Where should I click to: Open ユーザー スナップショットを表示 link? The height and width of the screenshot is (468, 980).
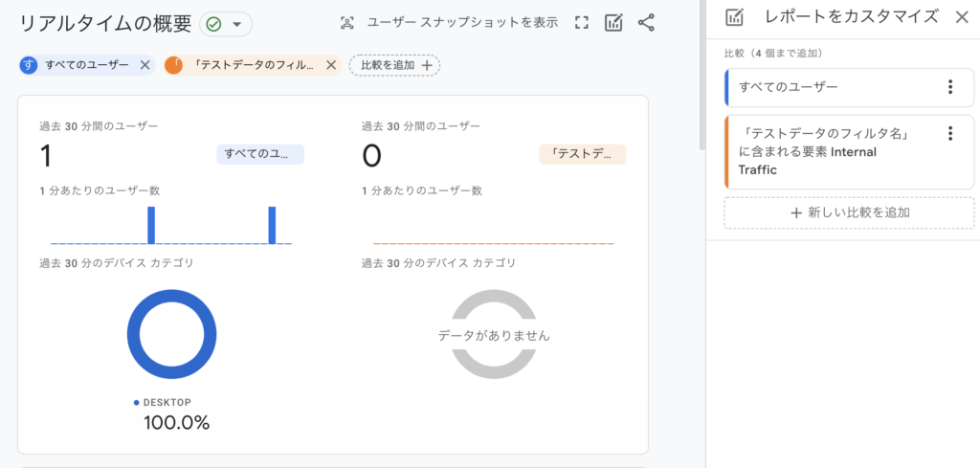click(x=462, y=23)
